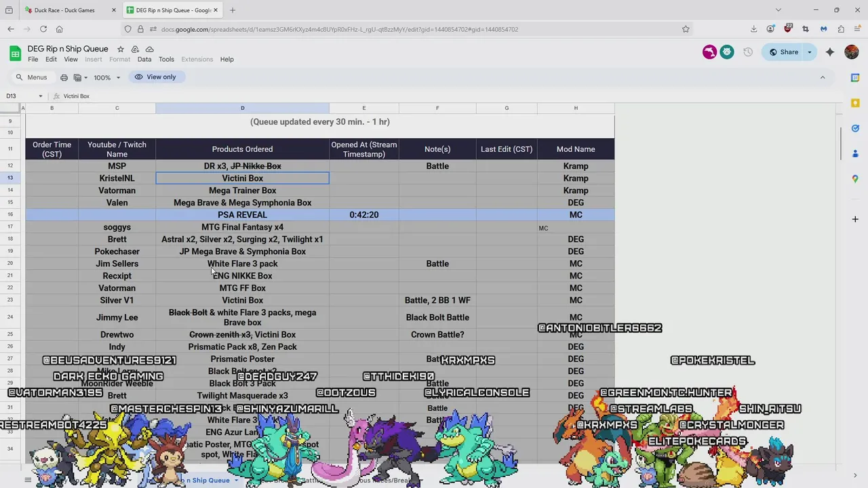Click the browser address bar URL

click(339, 29)
